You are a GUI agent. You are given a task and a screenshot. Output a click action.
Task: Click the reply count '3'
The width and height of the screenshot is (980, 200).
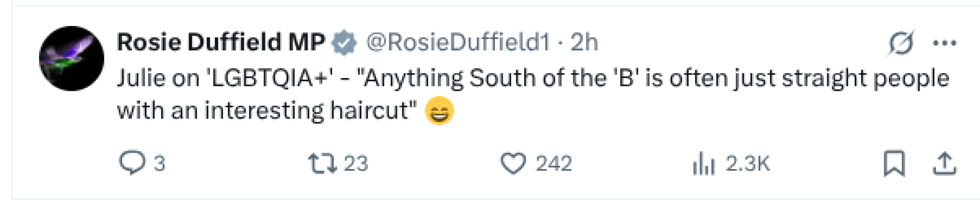point(159,164)
